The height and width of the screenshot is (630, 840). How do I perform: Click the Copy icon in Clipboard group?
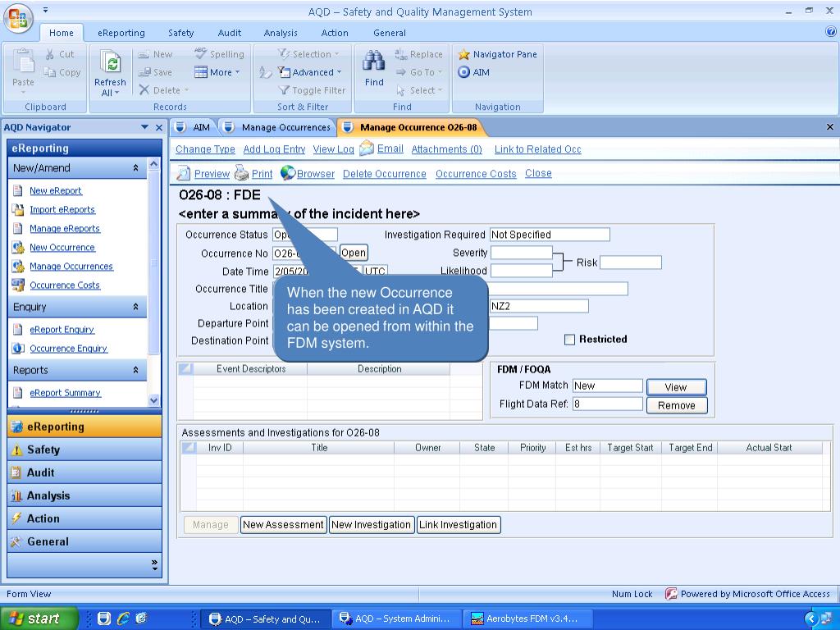coord(50,72)
